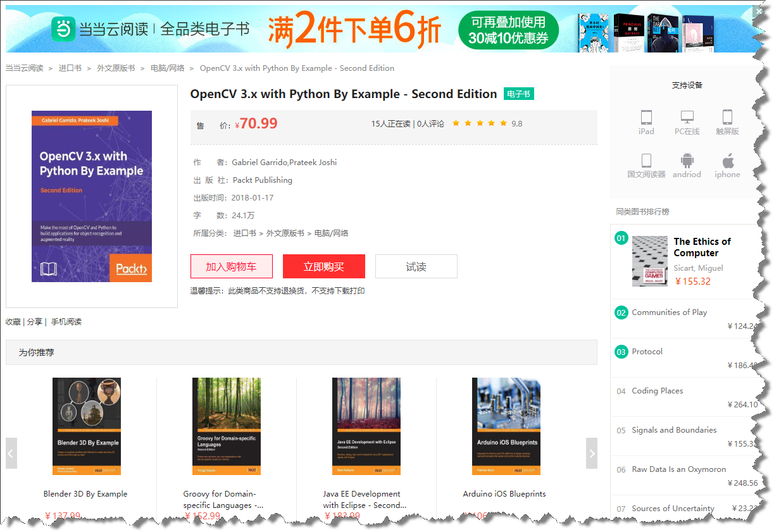Open Signals and Boundaries ranking item
This screenshot has width=774, height=532.
pos(674,430)
